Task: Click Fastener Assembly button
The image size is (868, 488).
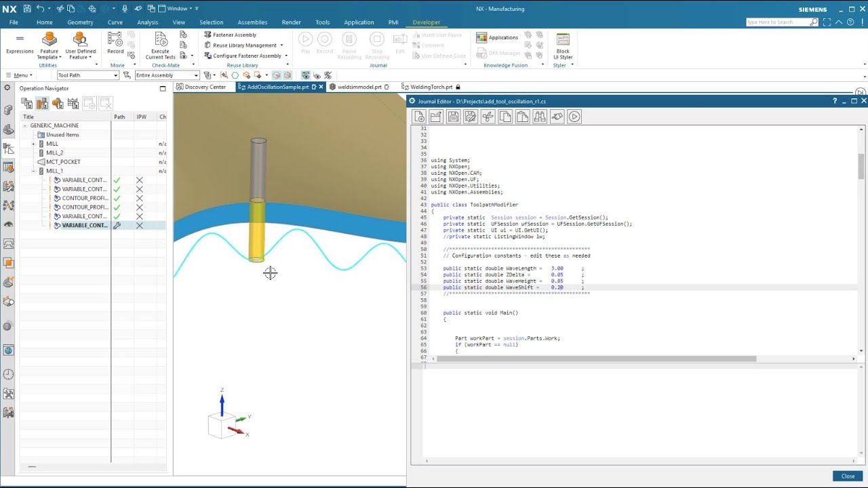Action: (231, 35)
